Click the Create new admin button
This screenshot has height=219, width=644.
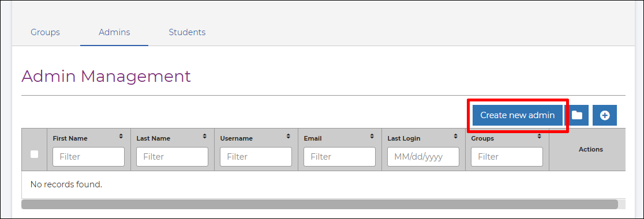(x=518, y=115)
